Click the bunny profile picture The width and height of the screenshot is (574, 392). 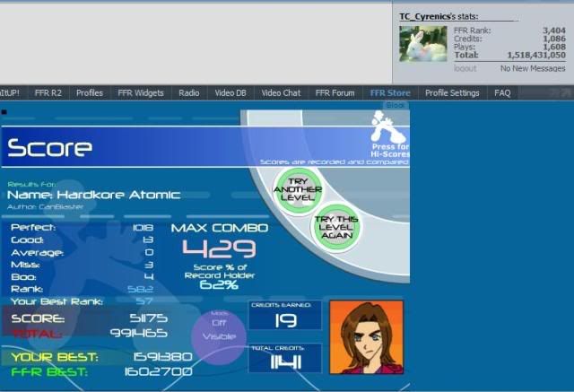[422, 43]
